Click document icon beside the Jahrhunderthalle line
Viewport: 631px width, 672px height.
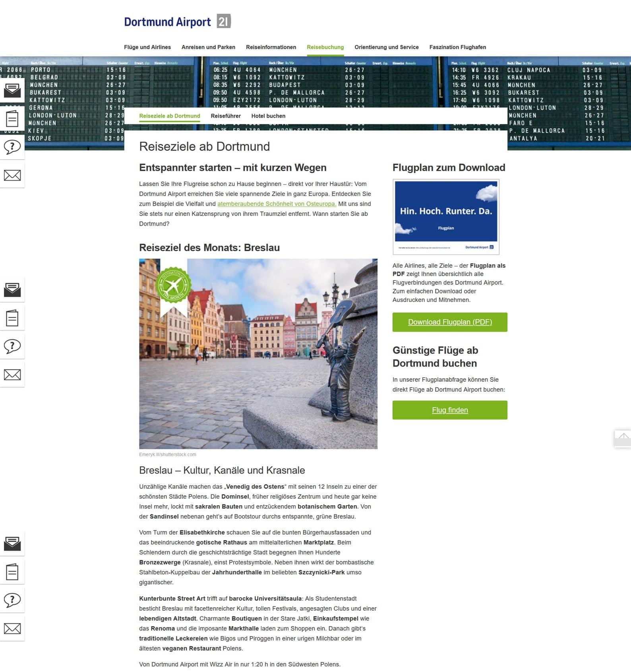click(12, 572)
